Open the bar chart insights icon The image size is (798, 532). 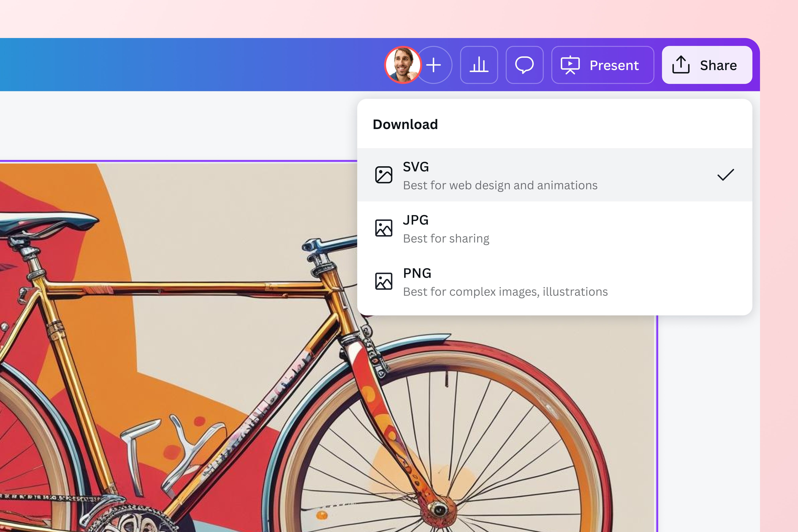pos(479,65)
